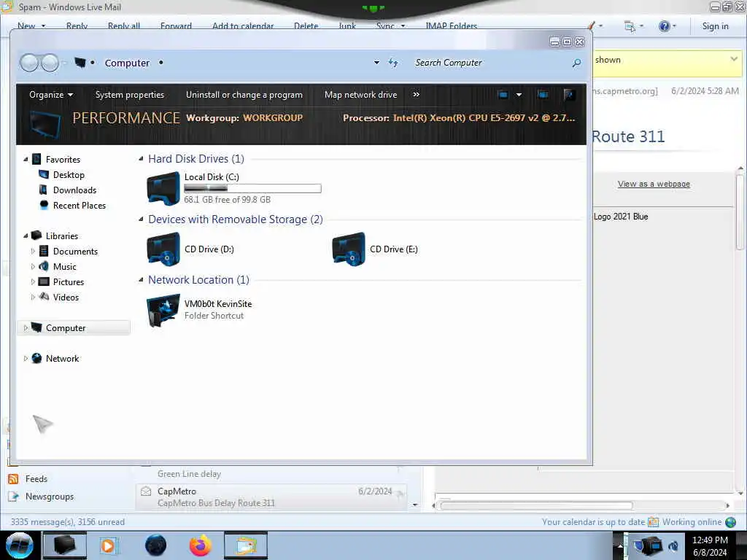Image resolution: width=747 pixels, height=560 pixels.
Task: Click the vertical scrollbar in mail preview pane
Action: [x=740, y=211]
